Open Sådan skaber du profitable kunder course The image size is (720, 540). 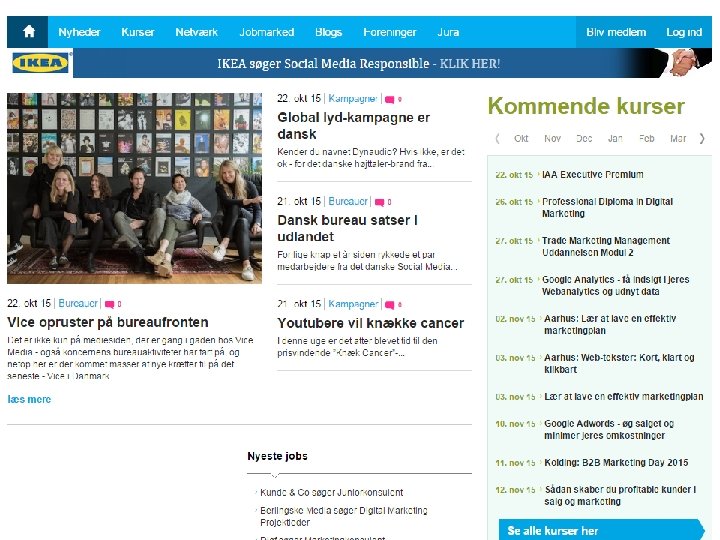tap(620, 496)
